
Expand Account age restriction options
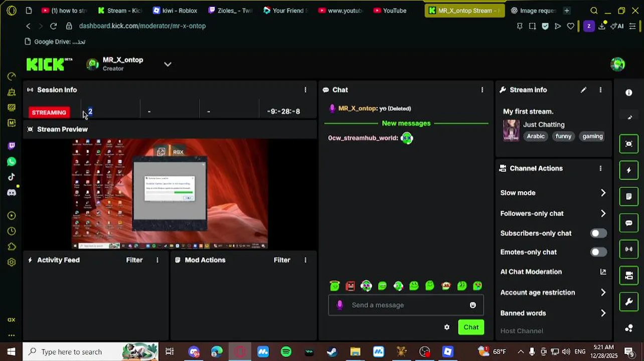pos(603,292)
